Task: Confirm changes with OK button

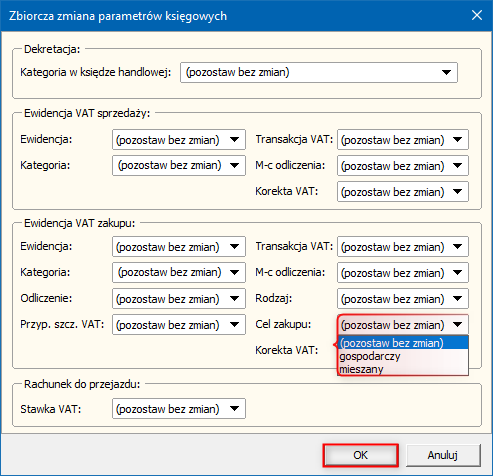Action: click(360, 455)
